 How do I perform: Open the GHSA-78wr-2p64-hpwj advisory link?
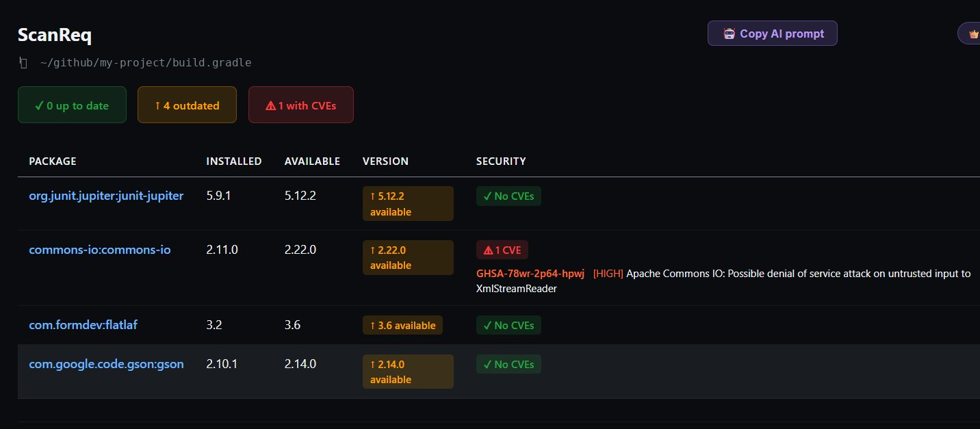(x=530, y=274)
